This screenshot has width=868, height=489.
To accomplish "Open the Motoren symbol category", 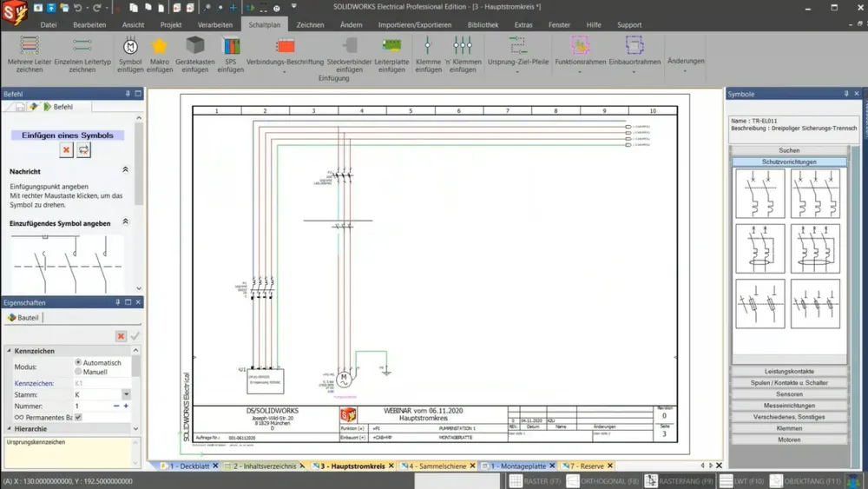I will pyautogui.click(x=789, y=439).
